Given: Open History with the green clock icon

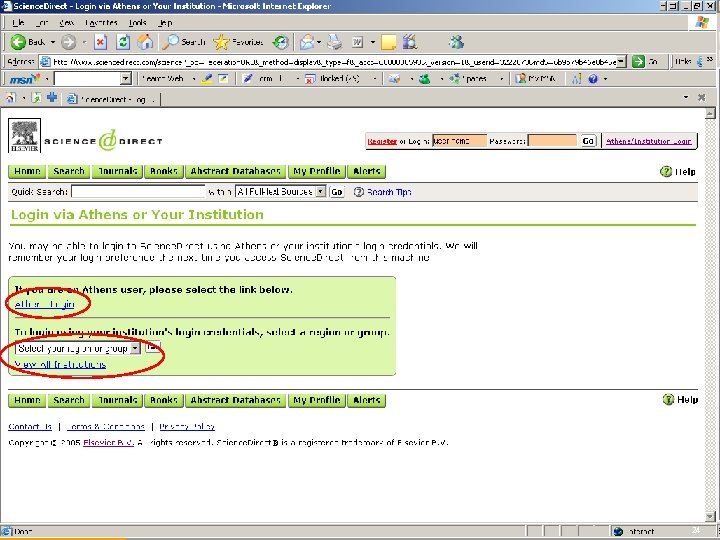Looking at the screenshot, I should (x=280, y=42).
